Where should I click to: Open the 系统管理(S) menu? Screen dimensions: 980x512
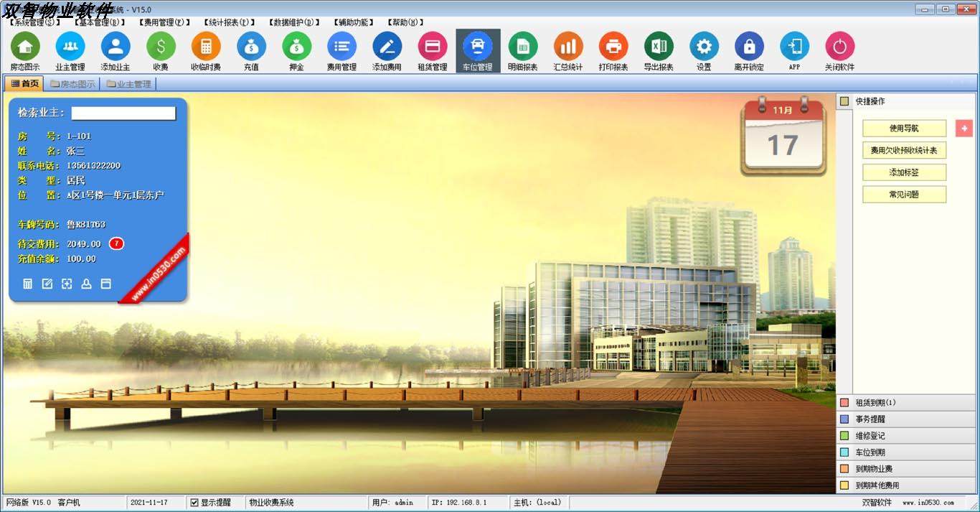34,22
